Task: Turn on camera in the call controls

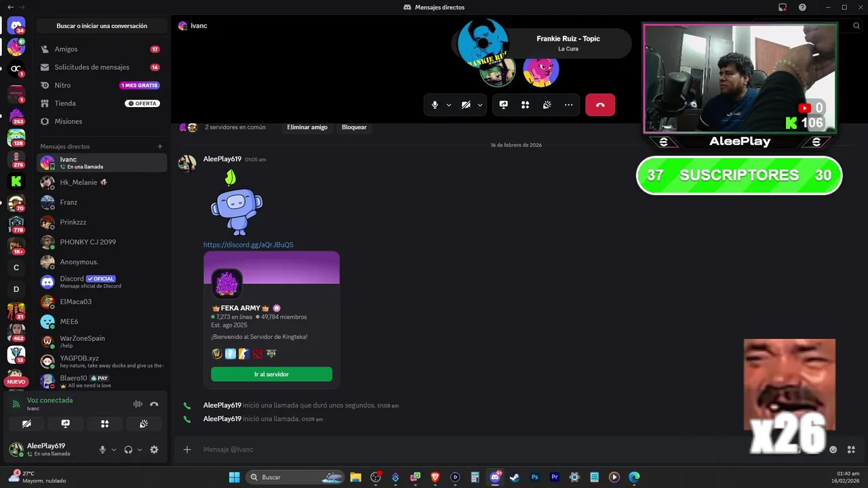Action: (466, 105)
